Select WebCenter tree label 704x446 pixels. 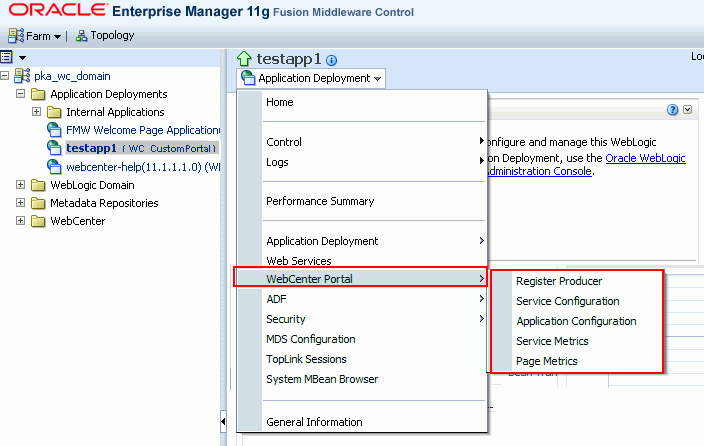click(78, 221)
